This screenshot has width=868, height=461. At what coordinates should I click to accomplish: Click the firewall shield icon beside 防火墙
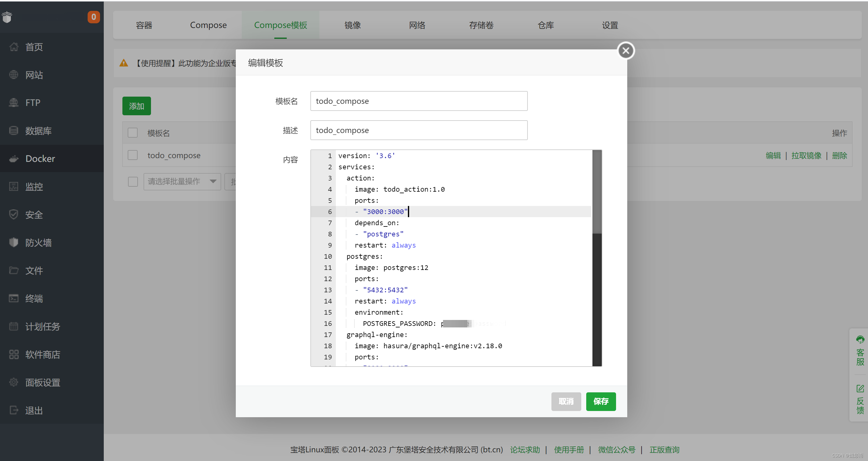click(14, 242)
